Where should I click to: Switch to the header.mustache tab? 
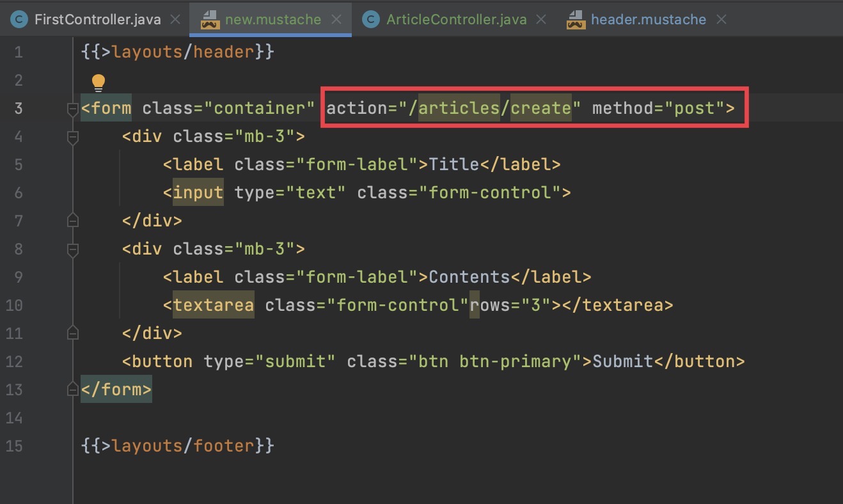click(649, 19)
